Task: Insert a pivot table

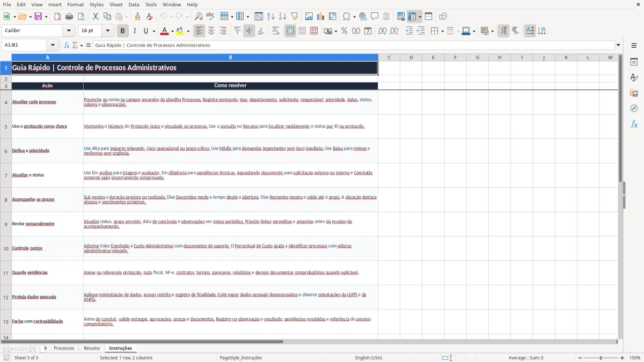Action: click(x=333, y=17)
